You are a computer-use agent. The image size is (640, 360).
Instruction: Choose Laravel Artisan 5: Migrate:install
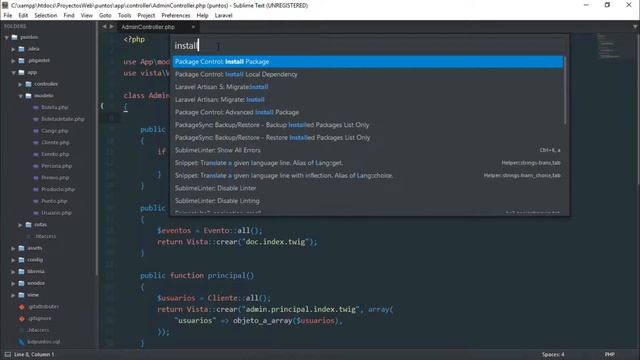(368, 87)
